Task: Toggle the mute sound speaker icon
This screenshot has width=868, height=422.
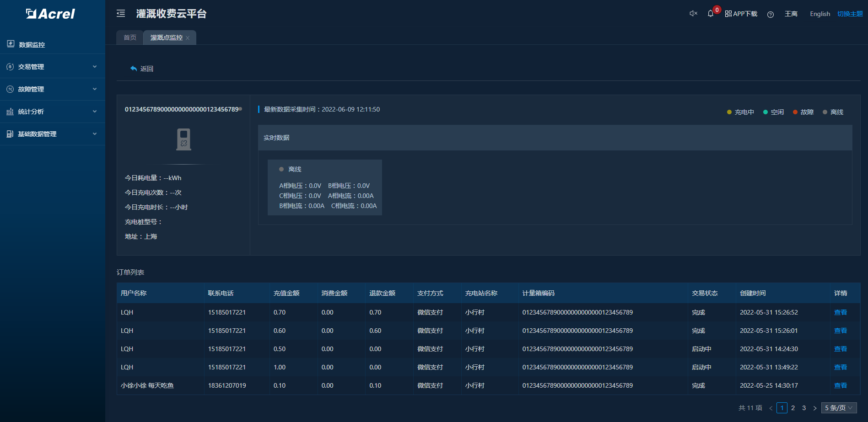Action: 693,14
